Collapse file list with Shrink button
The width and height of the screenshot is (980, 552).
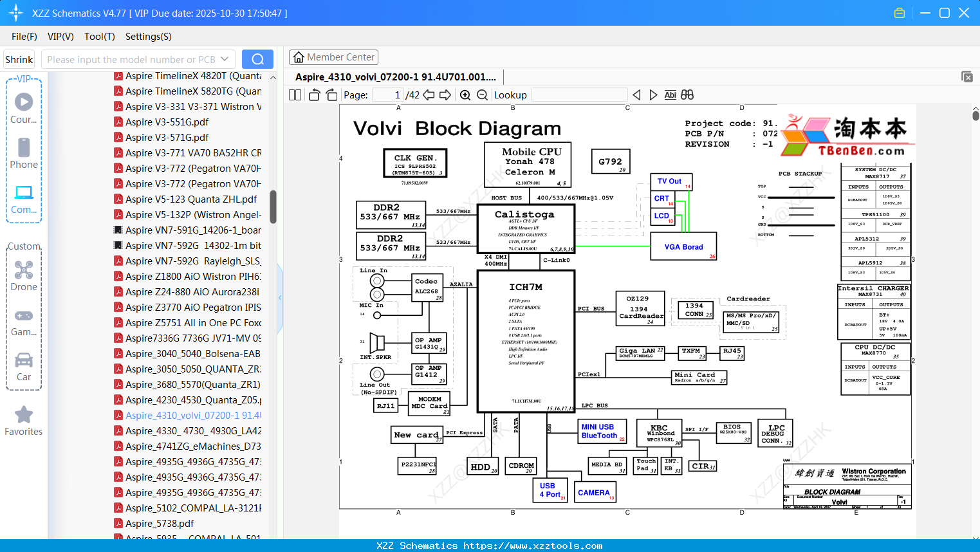pos(19,59)
